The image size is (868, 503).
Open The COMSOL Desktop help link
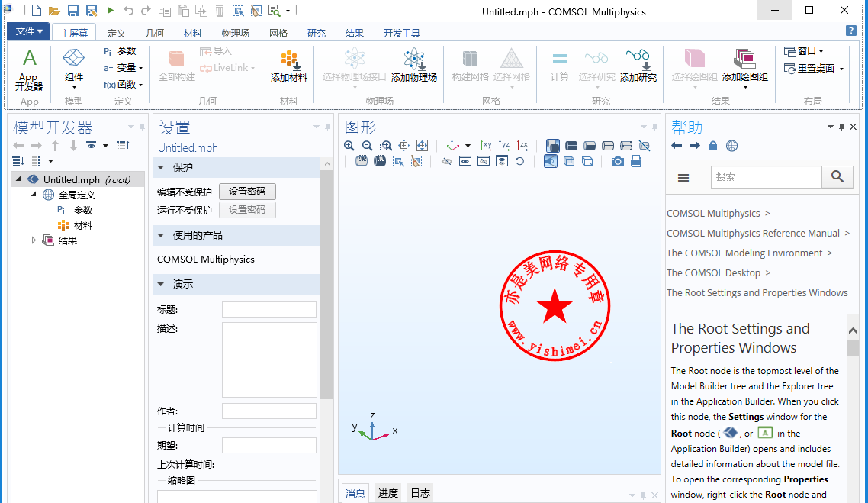pyautogui.click(x=714, y=273)
